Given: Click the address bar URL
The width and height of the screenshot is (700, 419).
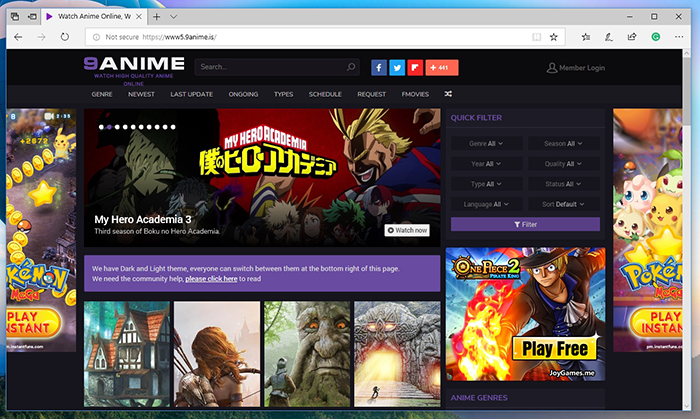Looking at the screenshot, I should click(x=179, y=37).
